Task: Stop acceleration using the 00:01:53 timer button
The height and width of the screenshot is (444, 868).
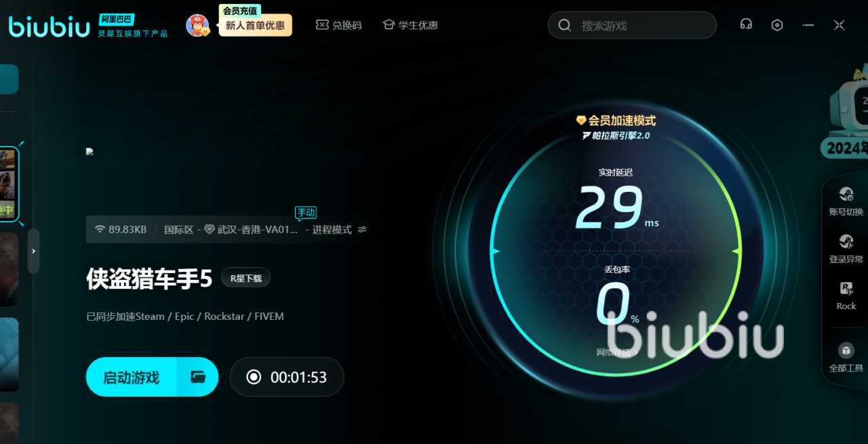Action: point(287,377)
